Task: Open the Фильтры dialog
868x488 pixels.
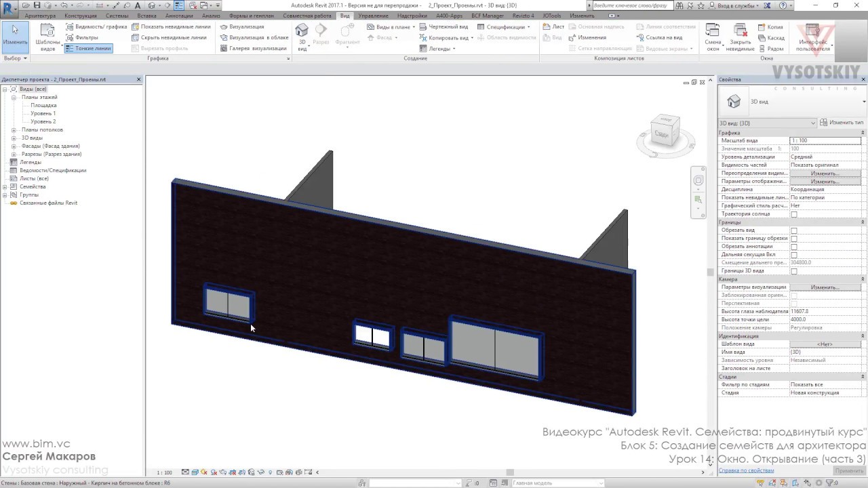Action: (82, 38)
